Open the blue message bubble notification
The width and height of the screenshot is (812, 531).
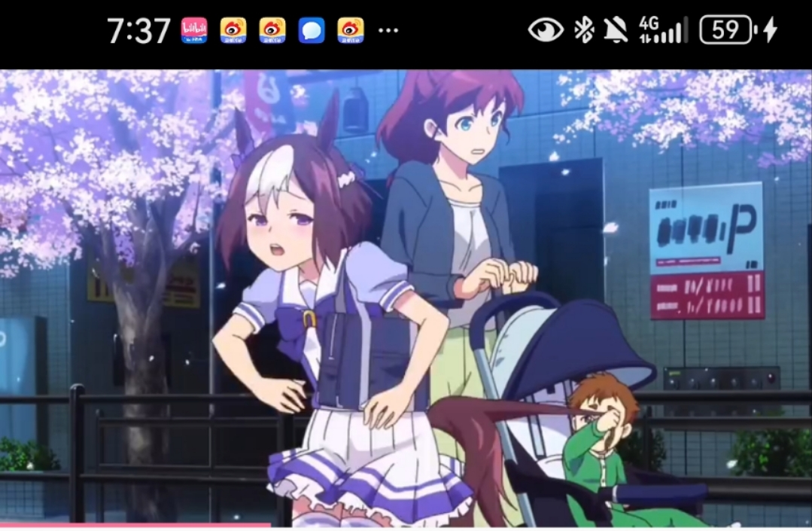pos(312,30)
